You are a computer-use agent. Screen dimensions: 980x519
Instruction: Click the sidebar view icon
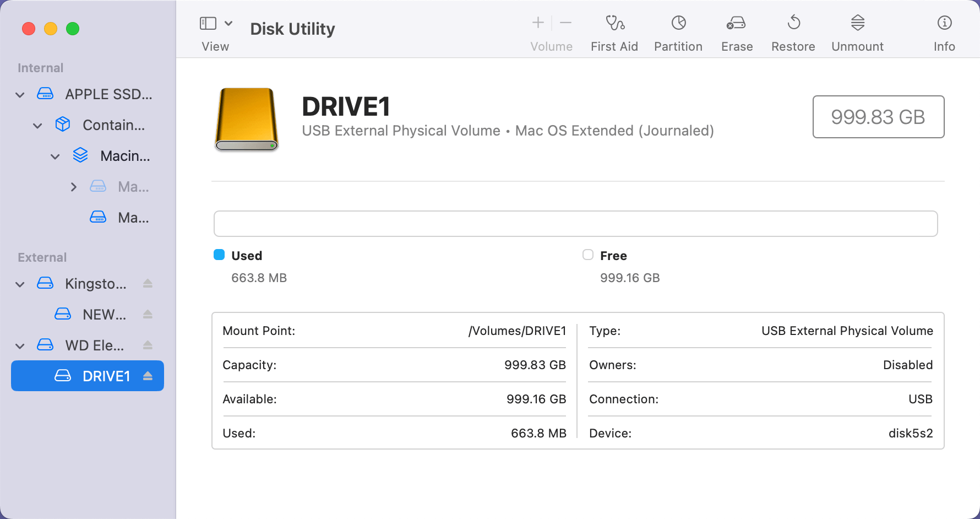tap(207, 23)
